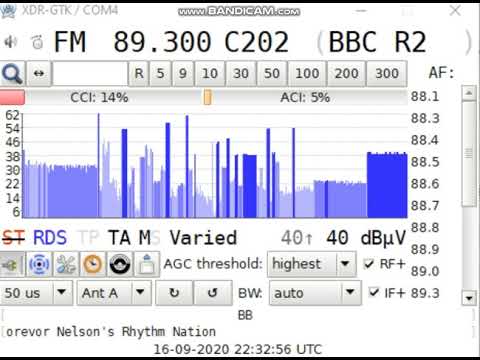Select AF frequency 89.0

pos(425,271)
